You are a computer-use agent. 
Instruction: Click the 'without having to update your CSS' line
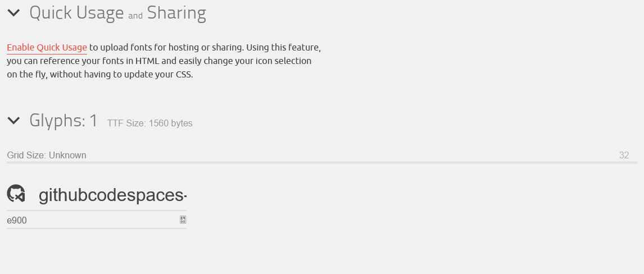coord(121,75)
